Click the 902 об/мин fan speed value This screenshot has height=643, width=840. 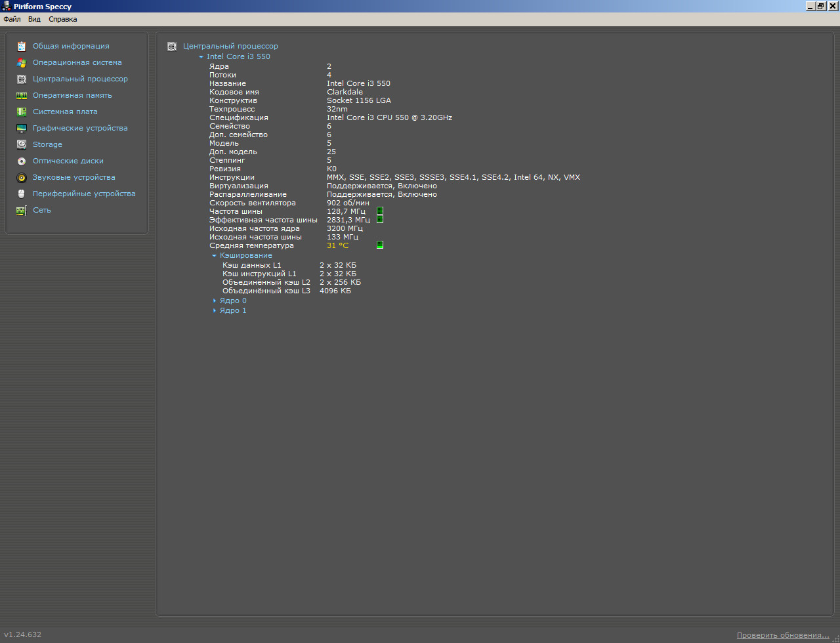click(x=348, y=203)
